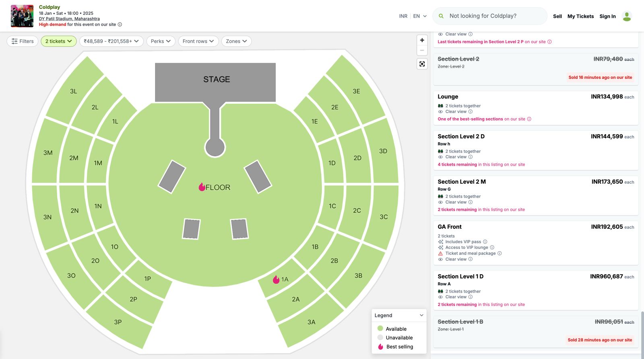Select the FLOOR section on seat map
This screenshot has height=359, width=644.
point(217,187)
